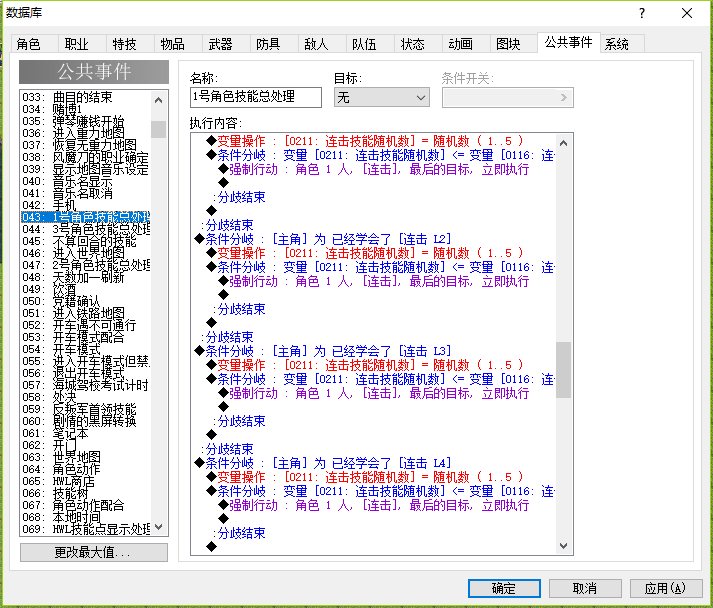Click event list scrollbar thumb
Screen dimensions: 713x608
coord(158,129)
